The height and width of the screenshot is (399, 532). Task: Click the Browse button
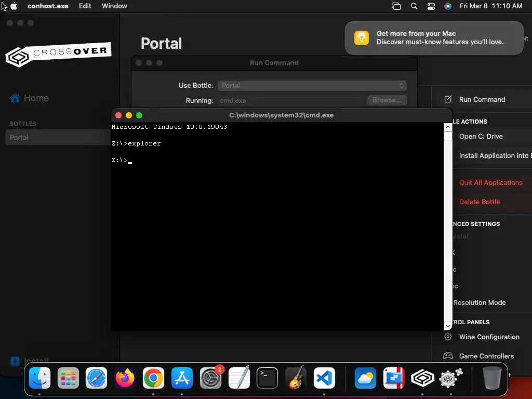coord(387,100)
